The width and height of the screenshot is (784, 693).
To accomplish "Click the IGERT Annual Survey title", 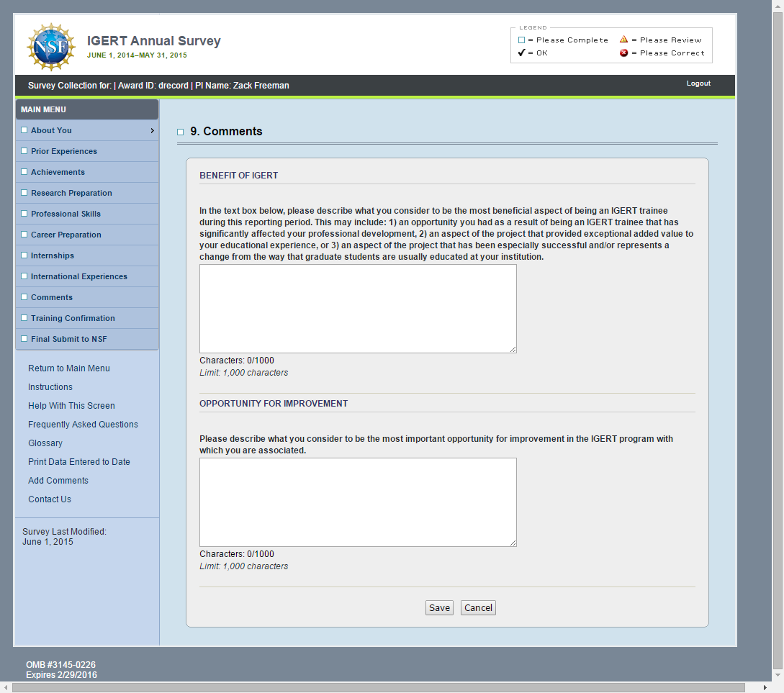I will click(153, 41).
